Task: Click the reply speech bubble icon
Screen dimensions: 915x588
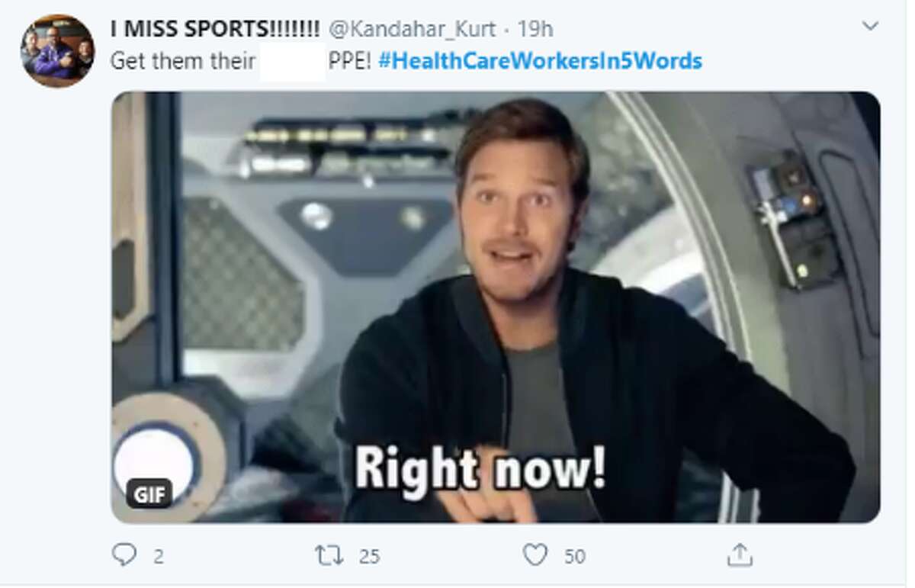Action: pyautogui.click(x=124, y=554)
